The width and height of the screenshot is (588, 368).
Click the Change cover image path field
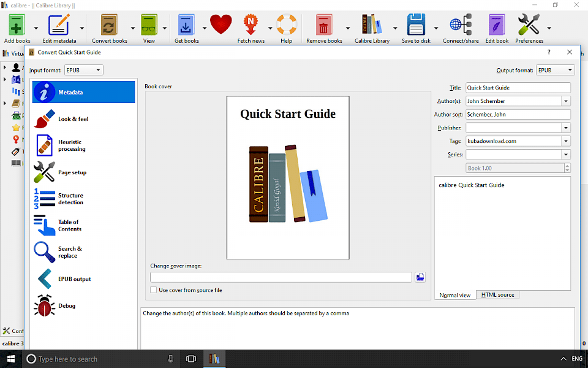coord(281,277)
